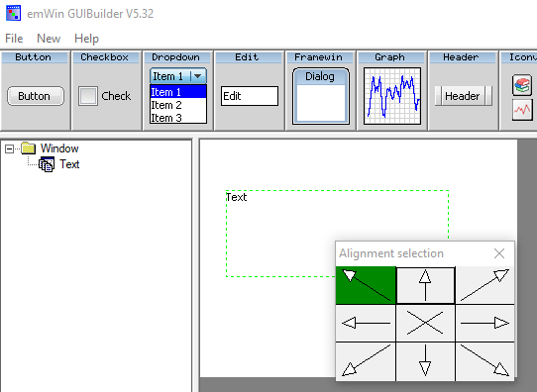Pick the bottom-left alignment arrow

[x=366, y=361]
